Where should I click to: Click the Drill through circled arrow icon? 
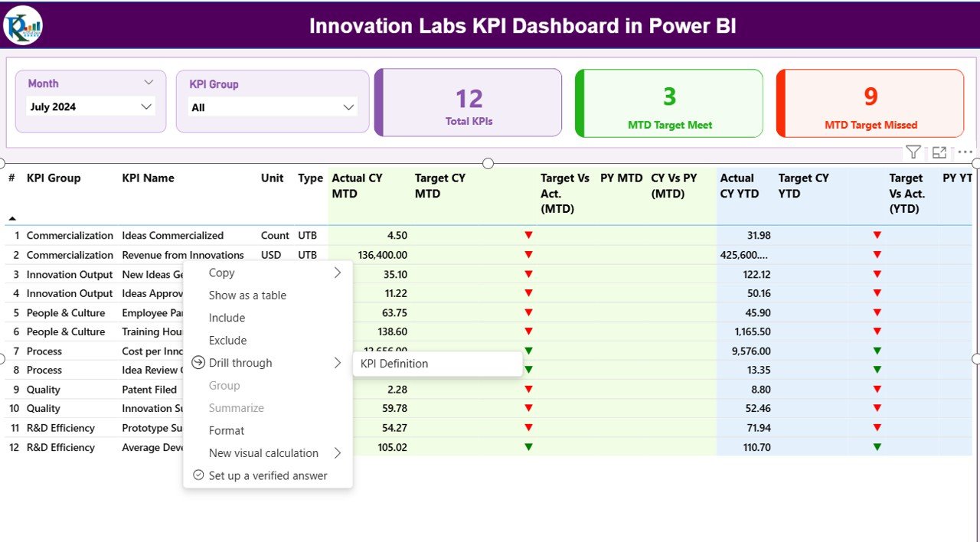198,363
